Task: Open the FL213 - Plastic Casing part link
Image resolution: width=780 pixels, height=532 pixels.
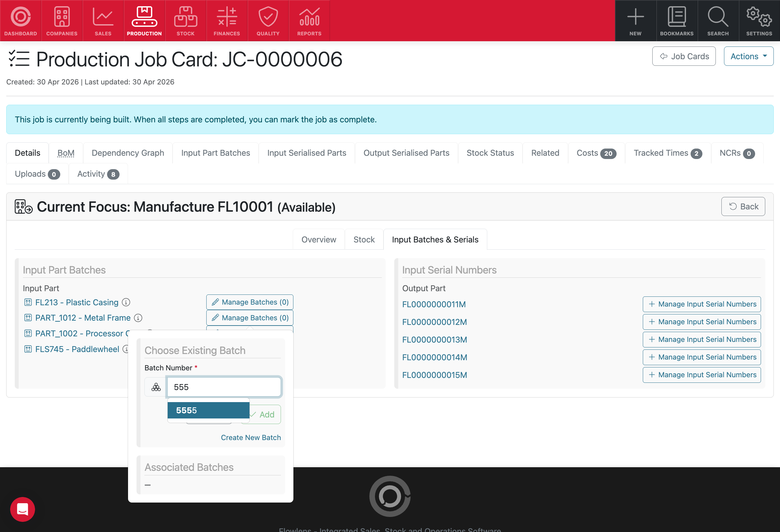Action: [x=77, y=302]
